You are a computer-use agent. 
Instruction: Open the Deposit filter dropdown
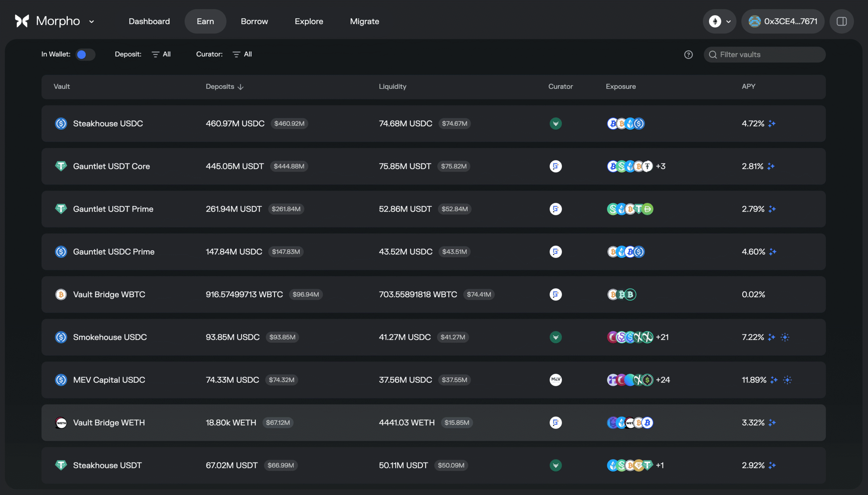point(161,54)
